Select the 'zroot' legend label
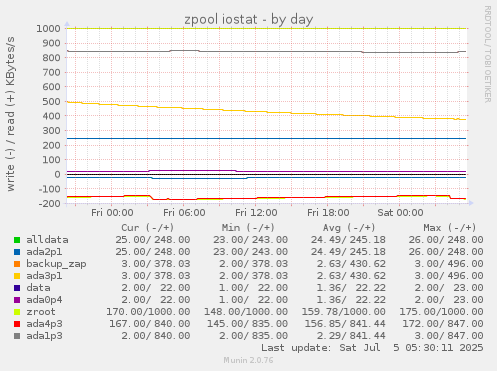Screen dimensions: 497x371 coord(41,312)
